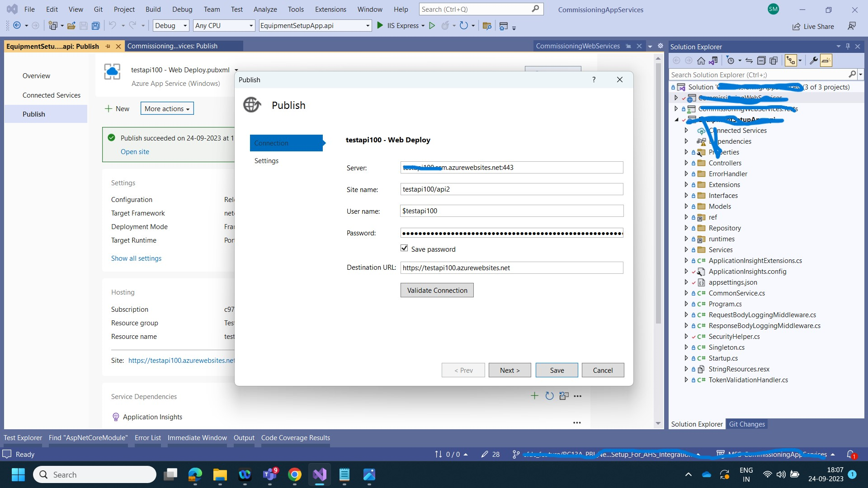Click the Hot Reload flame icon
The height and width of the screenshot is (488, 868).
pyautogui.click(x=445, y=26)
